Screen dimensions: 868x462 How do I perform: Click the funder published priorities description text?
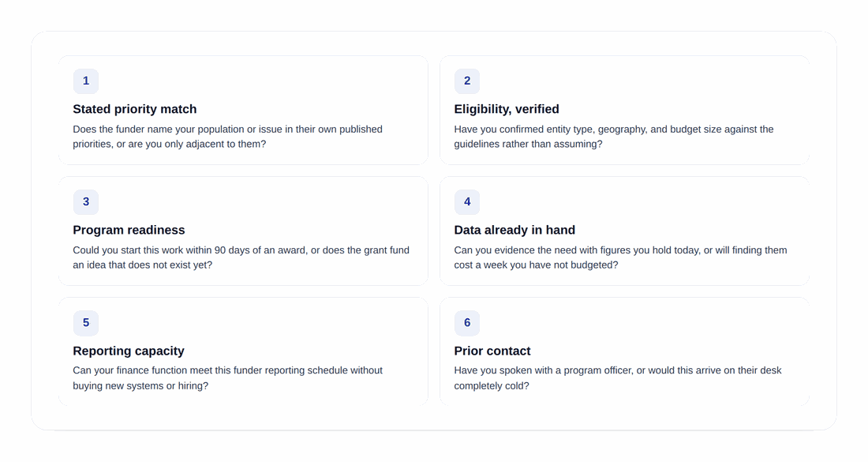click(x=227, y=137)
